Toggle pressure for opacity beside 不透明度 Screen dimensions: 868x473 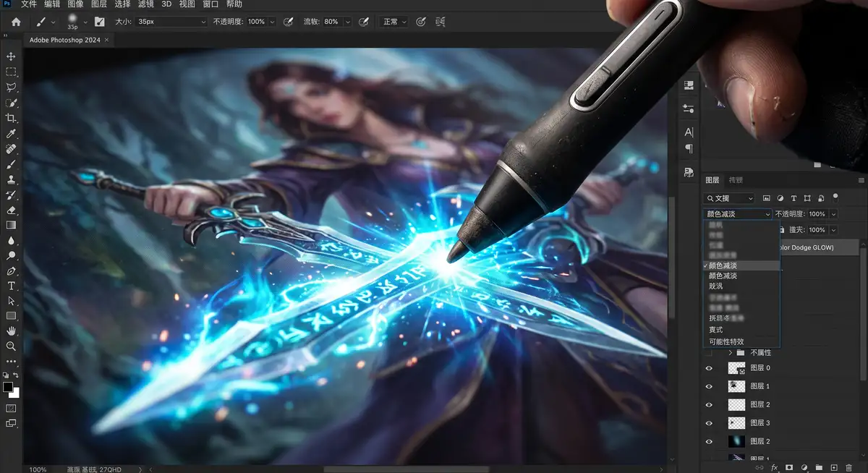pos(288,22)
